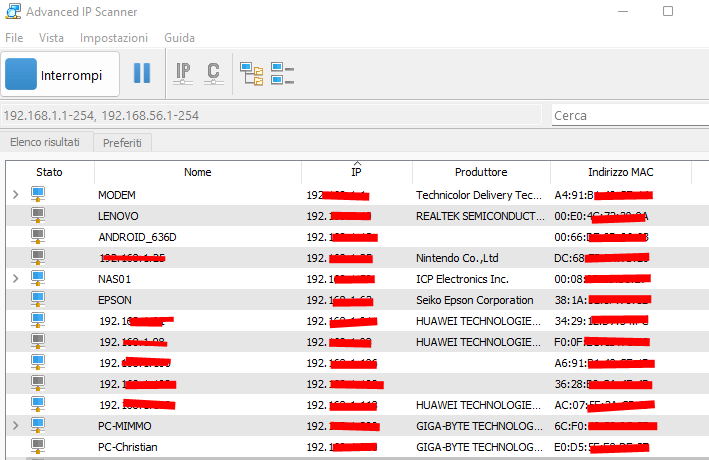Screen dimensions: 709x460
Task: Click Nintendo Co.,Ltd manufacturer cell
Action: pos(457,258)
